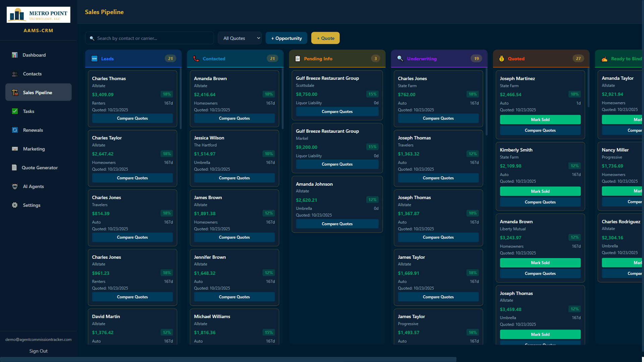Click the Renewals refresh icon

(15, 130)
